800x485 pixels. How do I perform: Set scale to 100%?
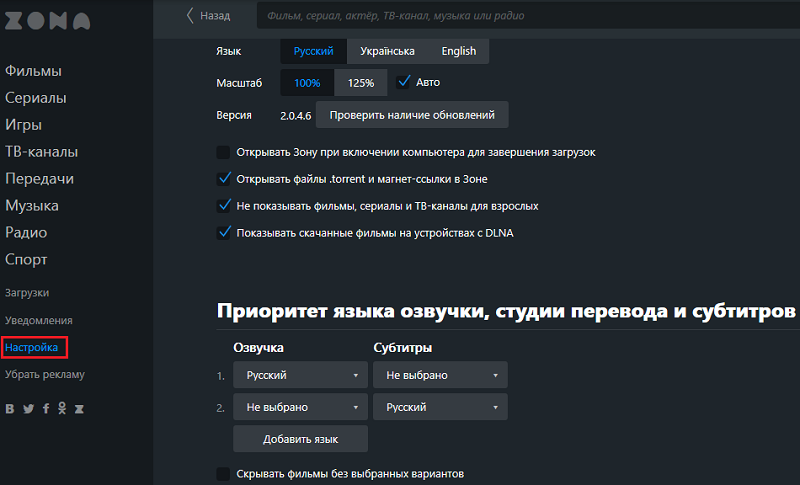pos(307,83)
